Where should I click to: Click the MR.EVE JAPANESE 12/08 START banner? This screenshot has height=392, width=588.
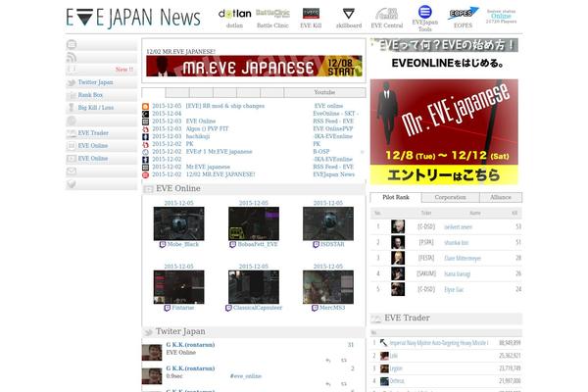(x=254, y=66)
